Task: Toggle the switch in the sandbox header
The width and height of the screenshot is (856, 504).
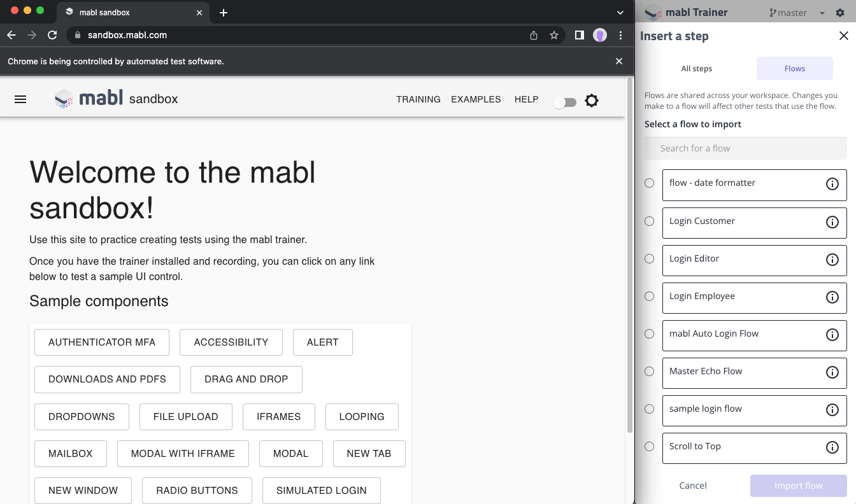Action: [x=564, y=102]
